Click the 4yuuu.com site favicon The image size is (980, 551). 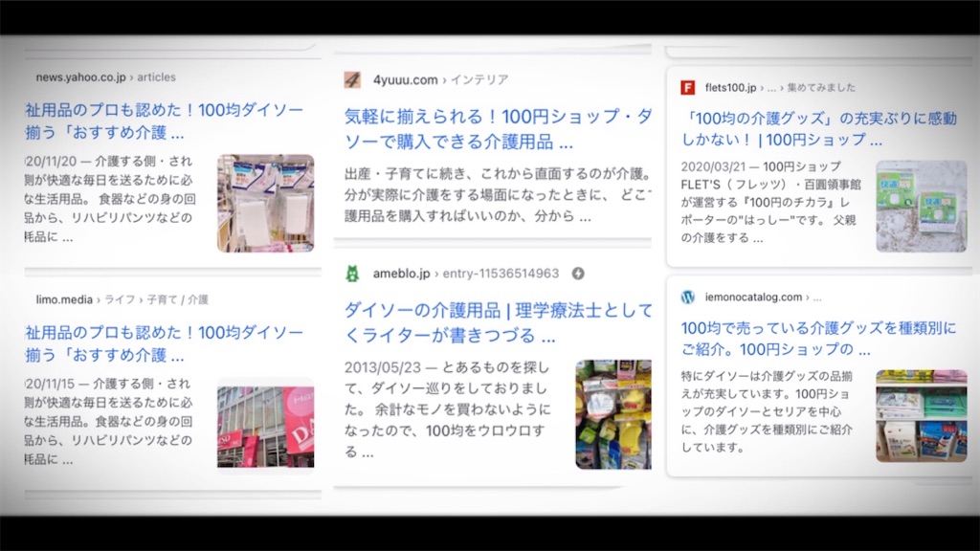pos(352,80)
